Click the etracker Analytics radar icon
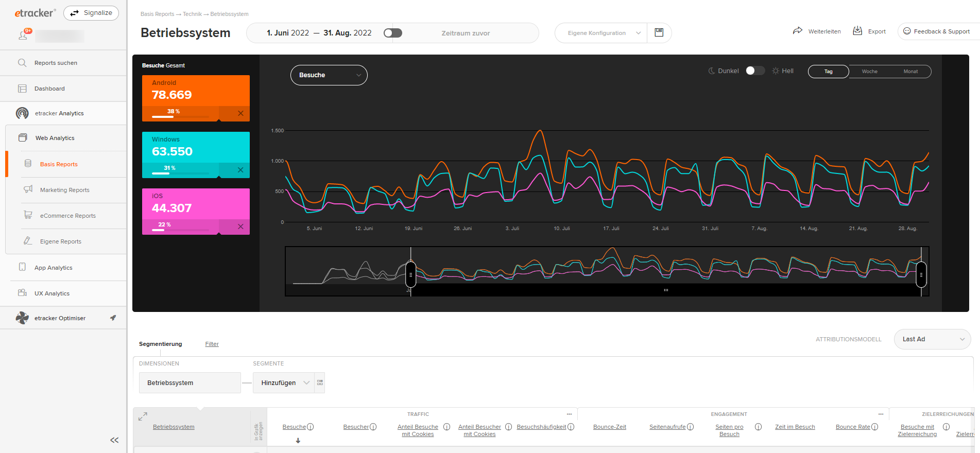 click(x=22, y=113)
